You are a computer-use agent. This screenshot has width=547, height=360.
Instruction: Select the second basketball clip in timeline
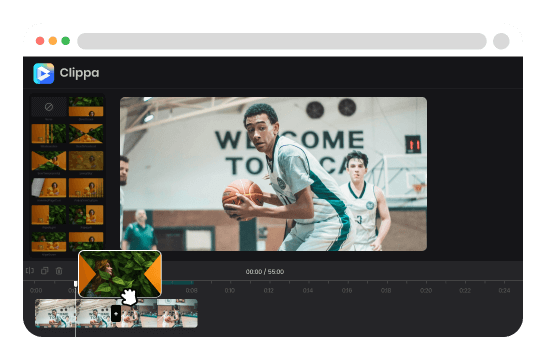tap(157, 313)
